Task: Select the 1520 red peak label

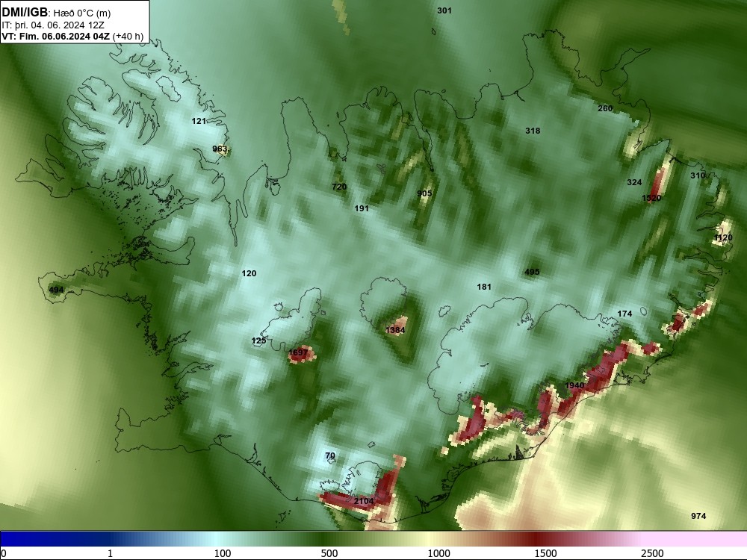Action: (651, 198)
